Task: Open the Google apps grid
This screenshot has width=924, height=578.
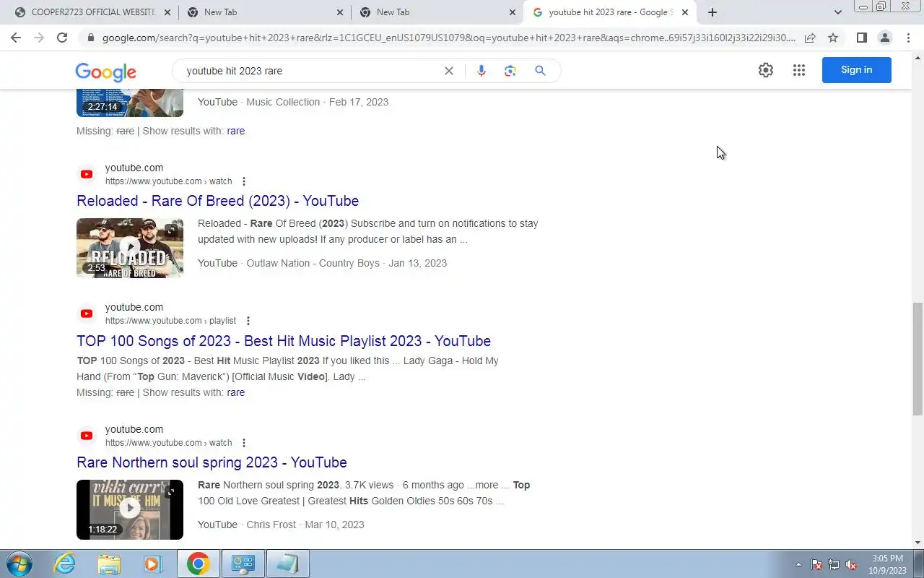Action: 799,70
